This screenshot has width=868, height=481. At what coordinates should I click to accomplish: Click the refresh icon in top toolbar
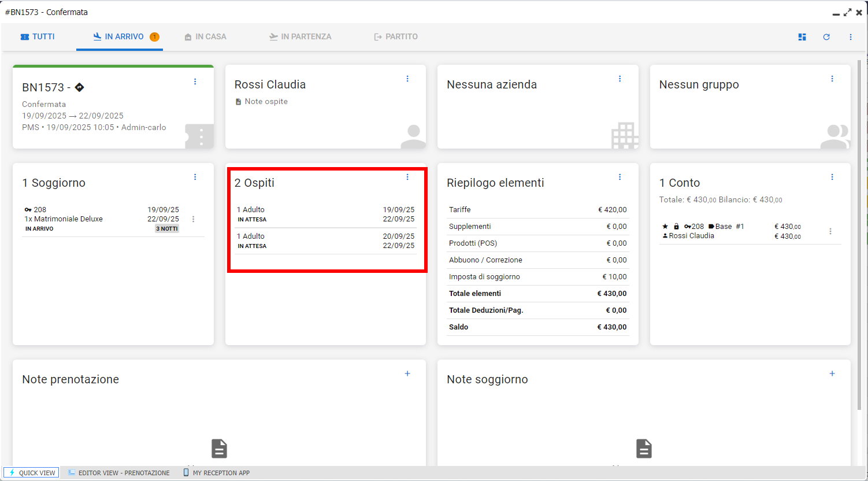826,37
